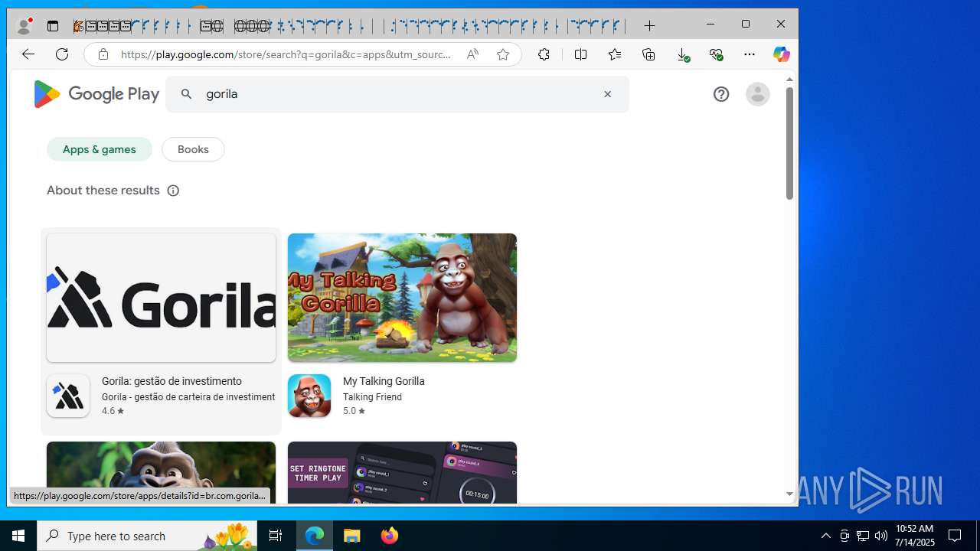The image size is (980, 551).
Task: Open Gorila: gestão de investimento title
Action: point(171,381)
